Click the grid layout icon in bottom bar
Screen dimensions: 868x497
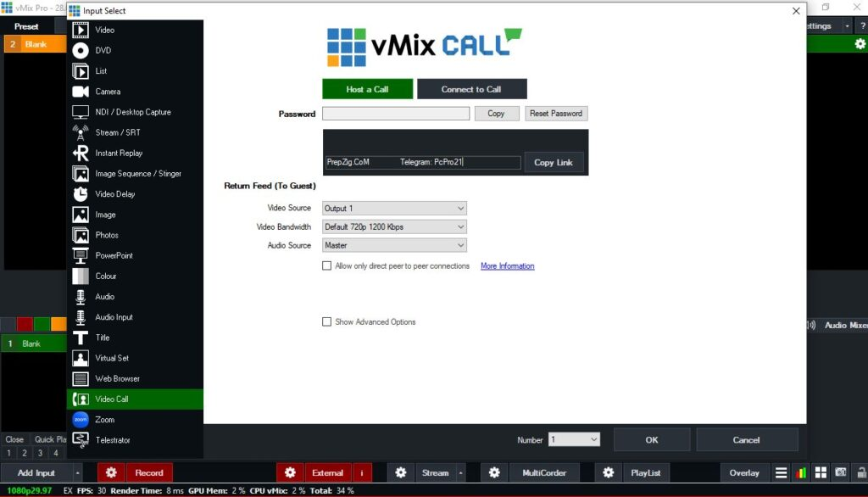point(821,472)
